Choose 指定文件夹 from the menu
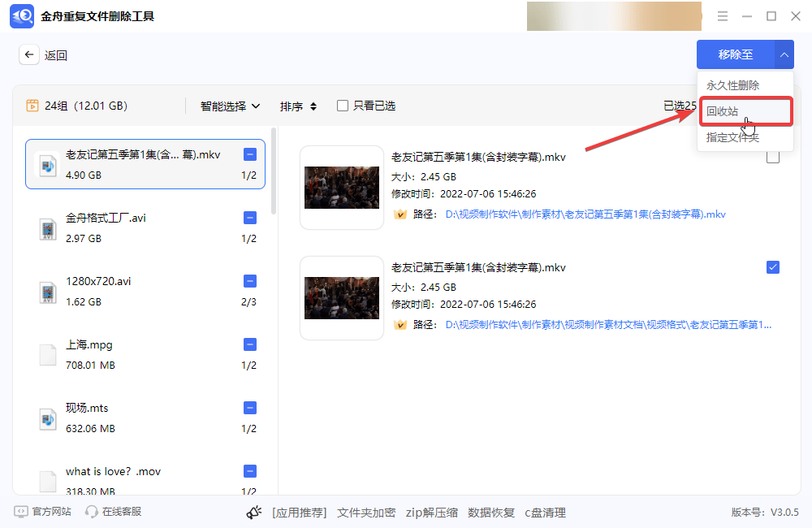 [745, 137]
